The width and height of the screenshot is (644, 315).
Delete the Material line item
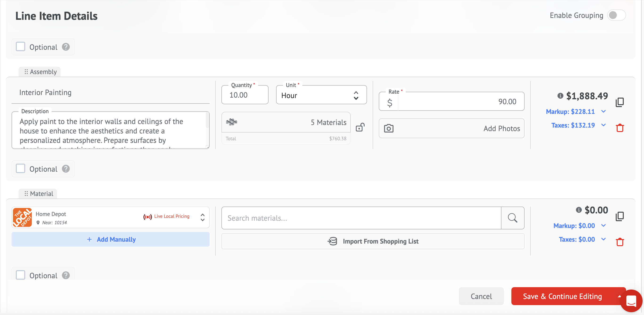[620, 242]
